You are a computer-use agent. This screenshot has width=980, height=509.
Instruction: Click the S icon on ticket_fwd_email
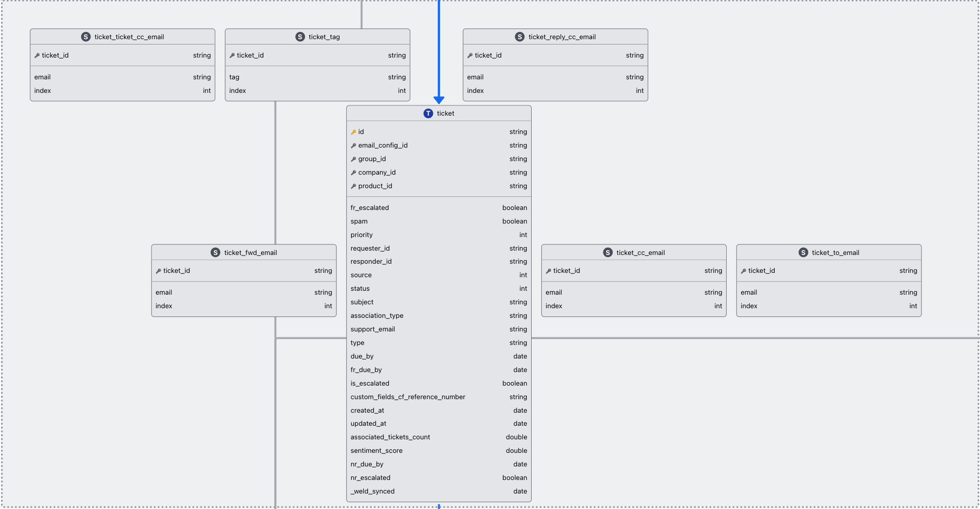coord(215,253)
